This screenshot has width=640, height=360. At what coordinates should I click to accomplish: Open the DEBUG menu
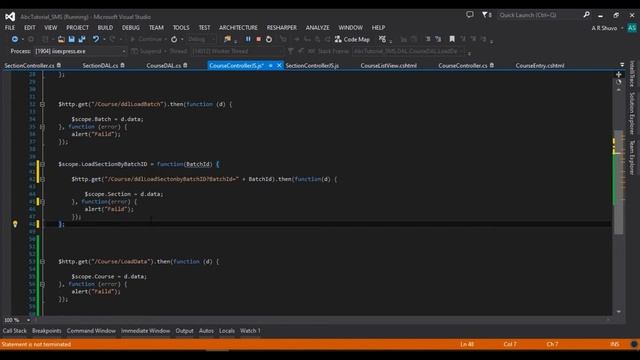pyautogui.click(x=131, y=27)
